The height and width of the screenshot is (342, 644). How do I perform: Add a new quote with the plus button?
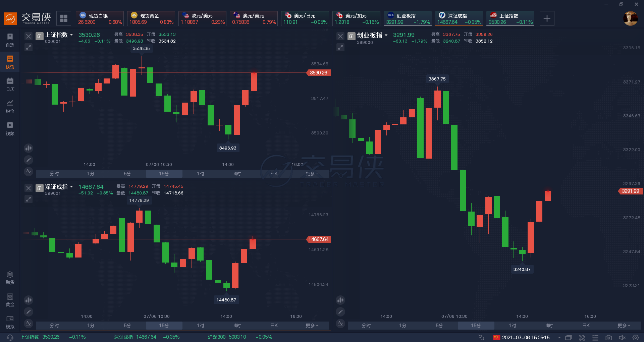coord(547,18)
